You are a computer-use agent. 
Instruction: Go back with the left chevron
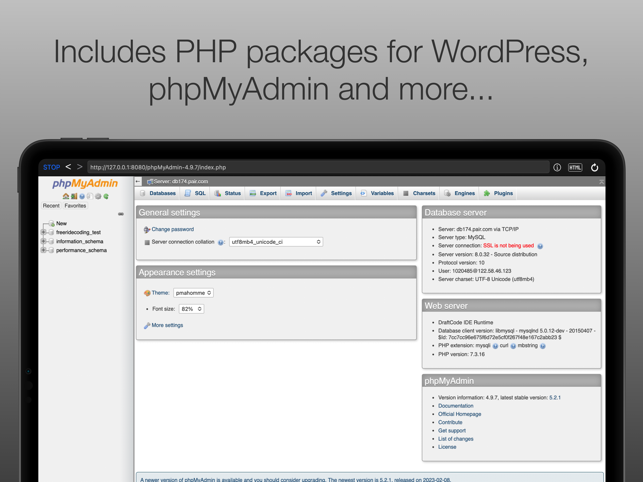68,167
